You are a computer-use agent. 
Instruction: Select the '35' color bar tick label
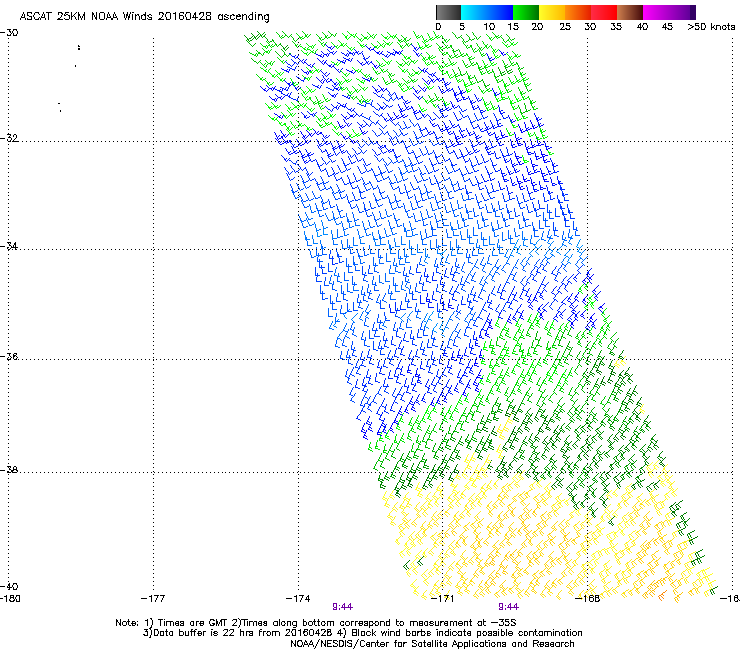(x=616, y=27)
